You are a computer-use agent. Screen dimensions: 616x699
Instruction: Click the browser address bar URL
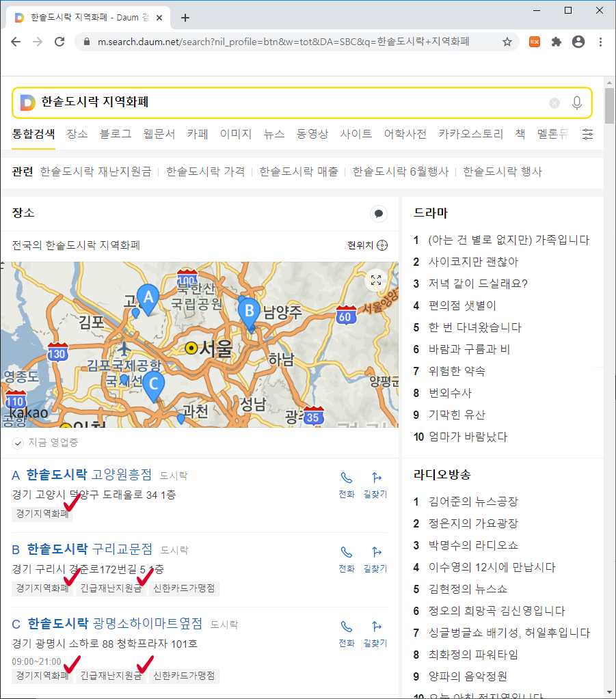283,42
